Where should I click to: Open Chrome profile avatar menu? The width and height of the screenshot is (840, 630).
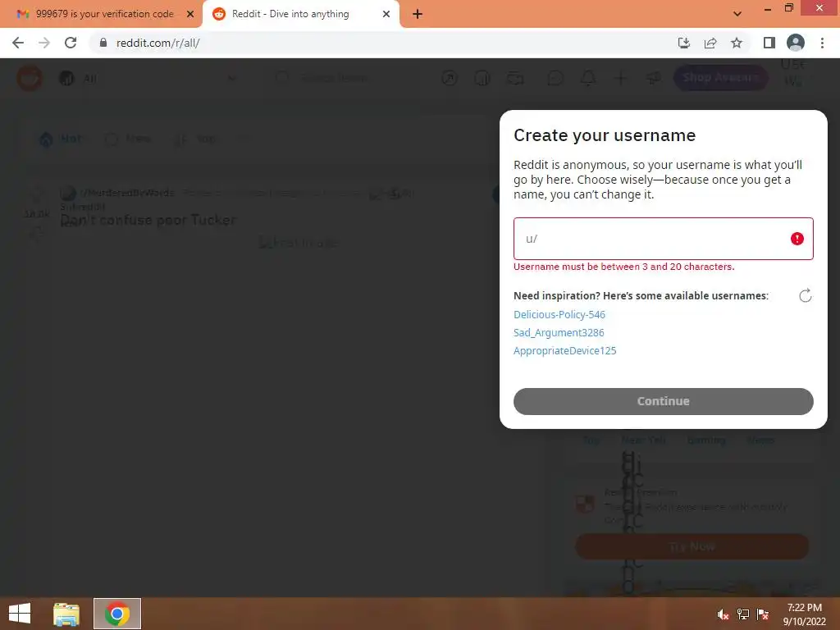pos(795,43)
